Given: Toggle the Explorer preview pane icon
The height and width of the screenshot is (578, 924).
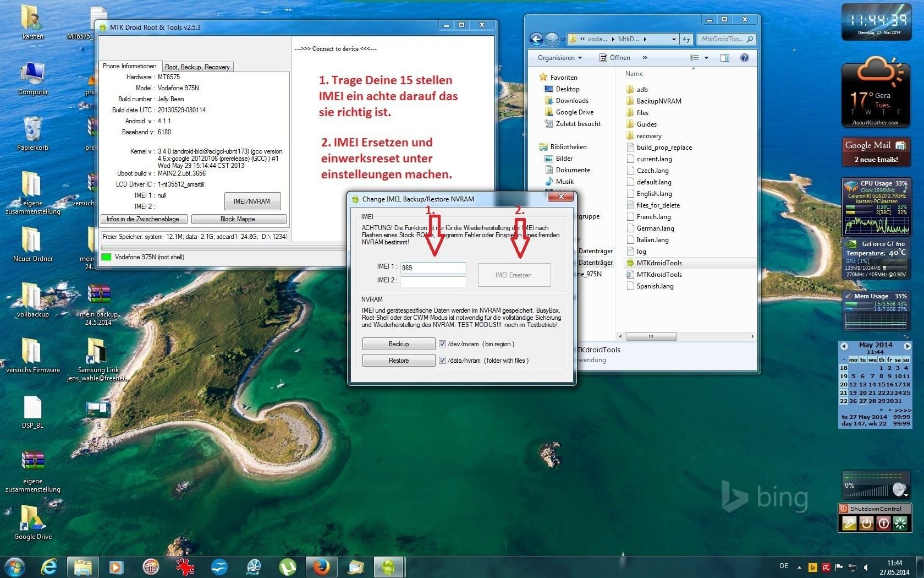Looking at the screenshot, I should [x=725, y=58].
